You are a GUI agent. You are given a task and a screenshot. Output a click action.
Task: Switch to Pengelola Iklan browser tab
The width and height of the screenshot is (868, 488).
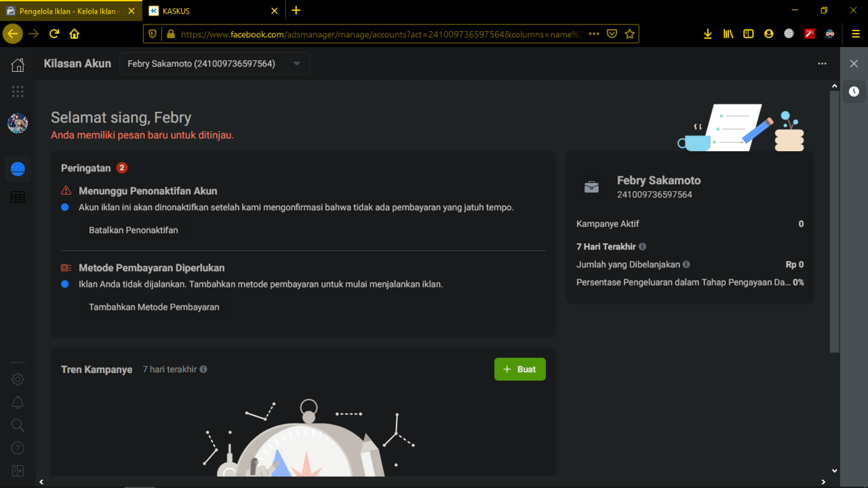coord(71,11)
